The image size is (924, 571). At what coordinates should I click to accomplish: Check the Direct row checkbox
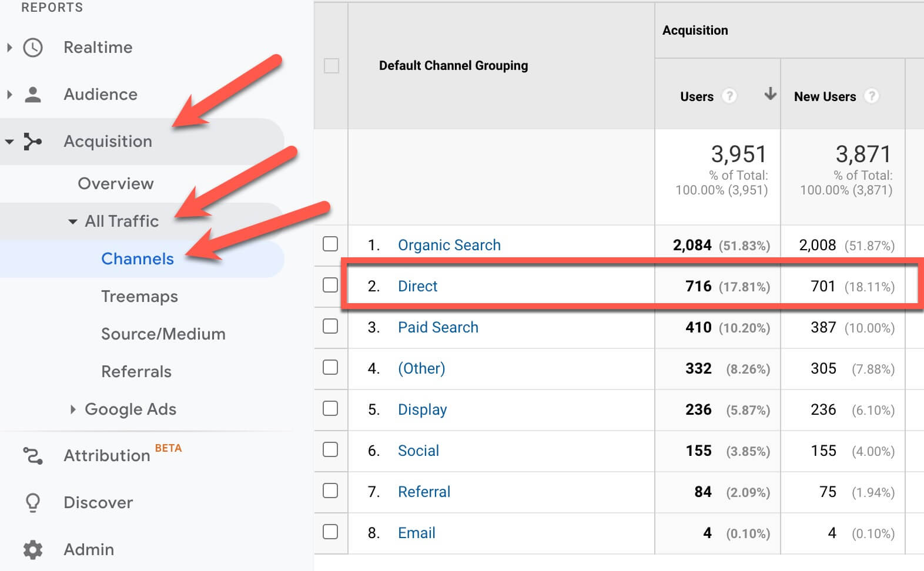(x=330, y=285)
